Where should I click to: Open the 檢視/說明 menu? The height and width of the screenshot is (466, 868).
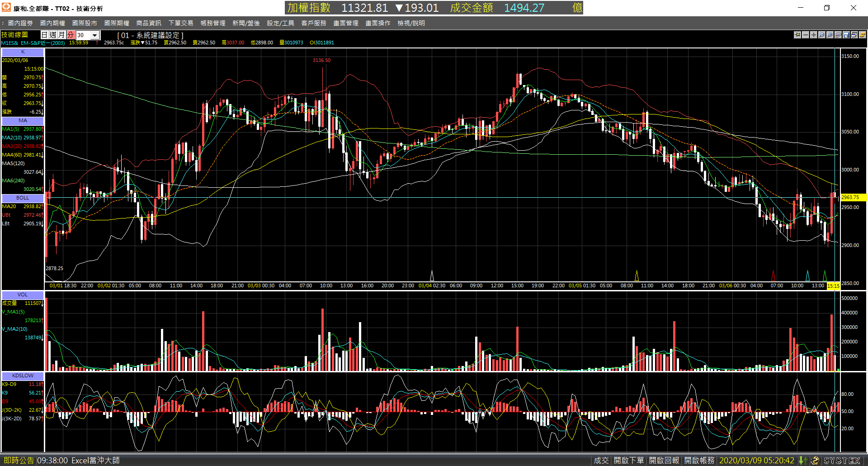[x=411, y=23]
